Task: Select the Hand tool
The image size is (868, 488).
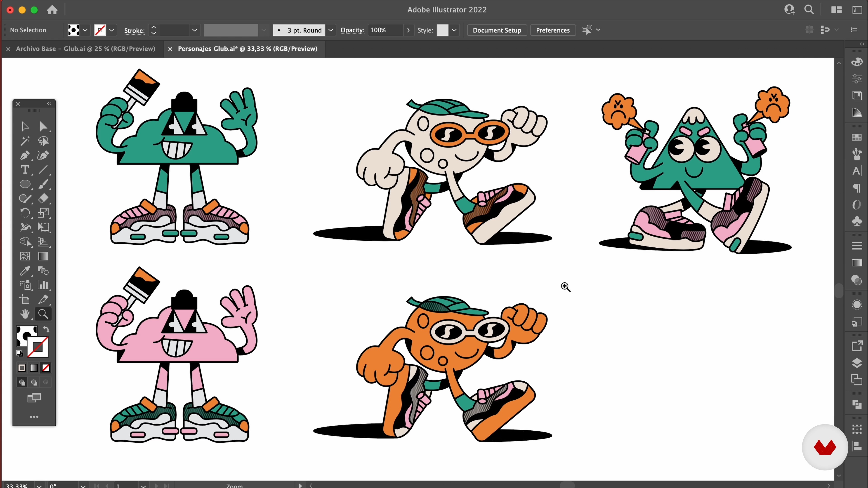Action: [x=25, y=314]
